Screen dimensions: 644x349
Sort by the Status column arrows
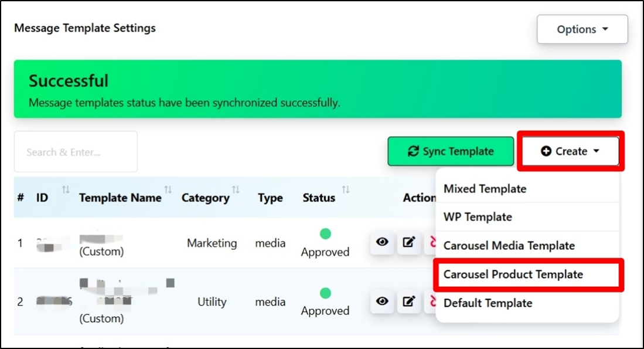coord(346,190)
